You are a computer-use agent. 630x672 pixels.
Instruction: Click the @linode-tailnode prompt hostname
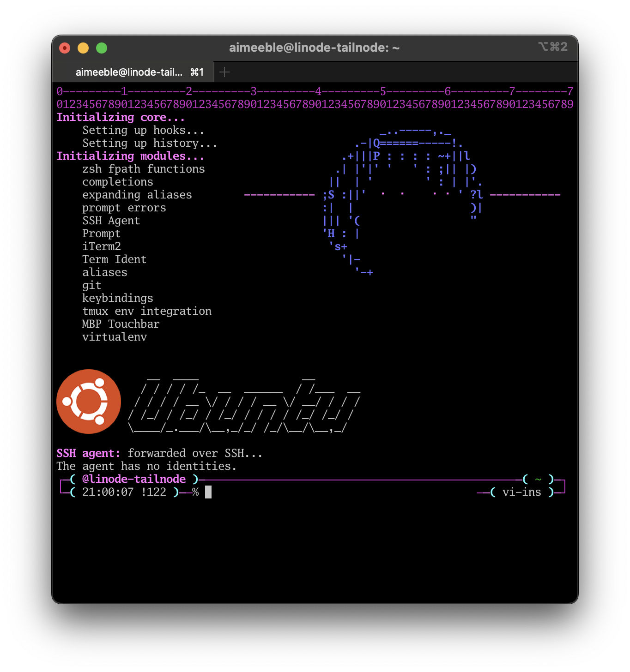[133, 479]
